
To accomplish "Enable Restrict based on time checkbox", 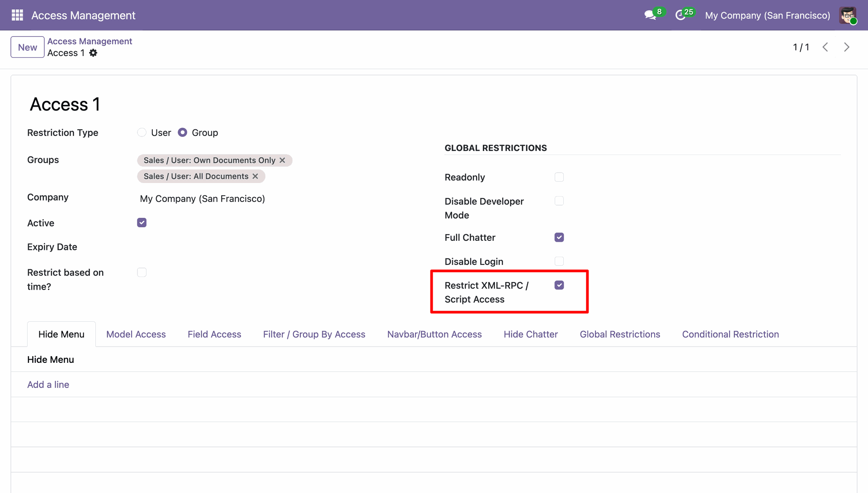I will pyautogui.click(x=142, y=272).
